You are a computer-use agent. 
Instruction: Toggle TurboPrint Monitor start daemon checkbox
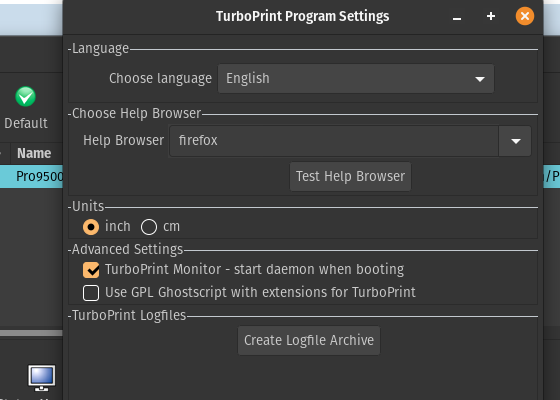coord(91,270)
